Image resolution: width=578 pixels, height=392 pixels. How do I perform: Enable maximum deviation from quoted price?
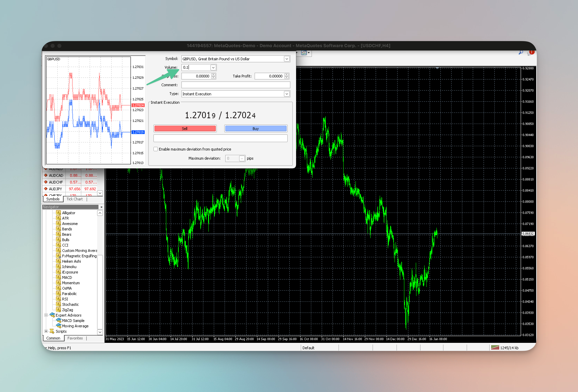(x=156, y=149)
